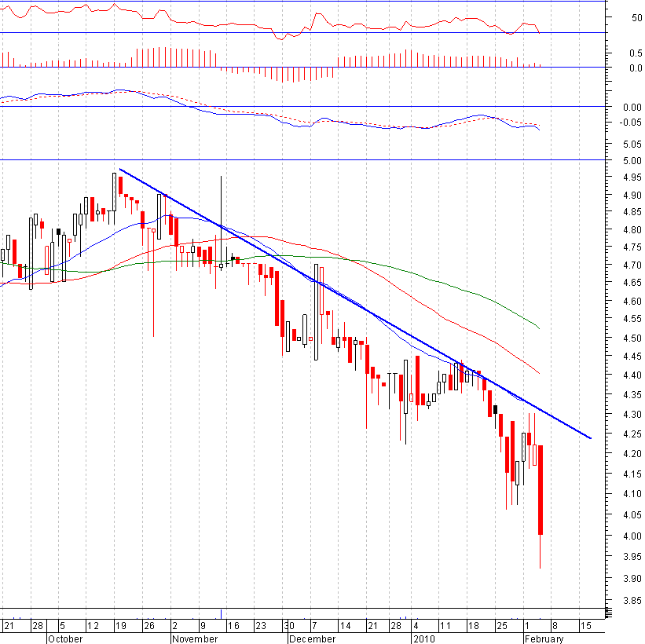Click date label 5 in October
This screenshot has width=645, height=644.
click(63, 626)
